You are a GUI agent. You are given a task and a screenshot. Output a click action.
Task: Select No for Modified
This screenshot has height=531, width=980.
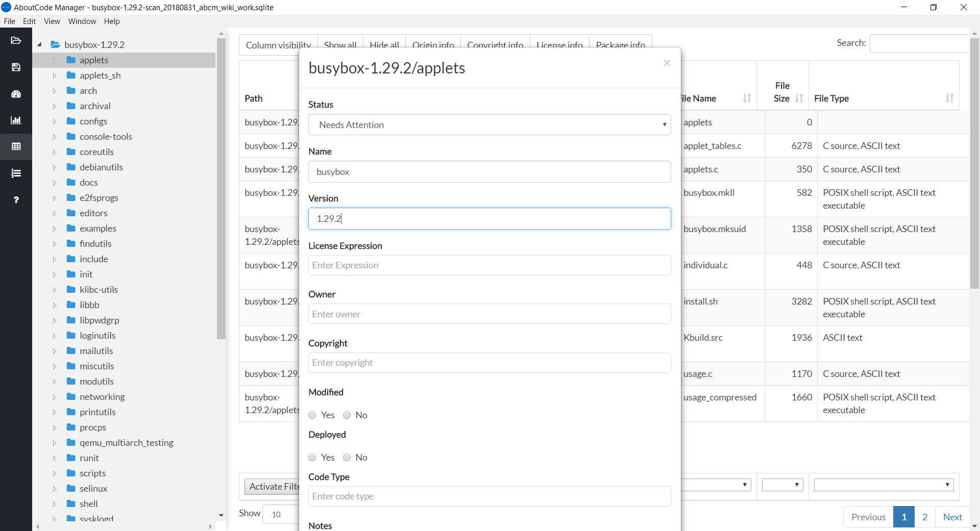tap(347, 415)
